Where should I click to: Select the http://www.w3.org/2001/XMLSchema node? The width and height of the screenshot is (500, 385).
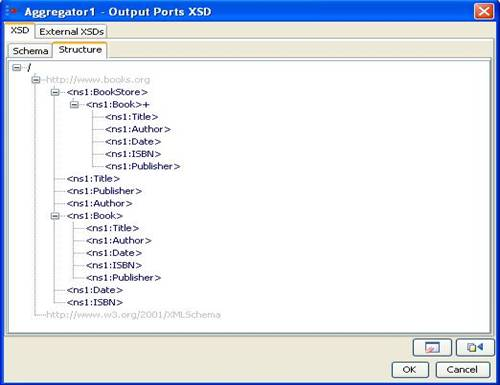click(133, 315)
